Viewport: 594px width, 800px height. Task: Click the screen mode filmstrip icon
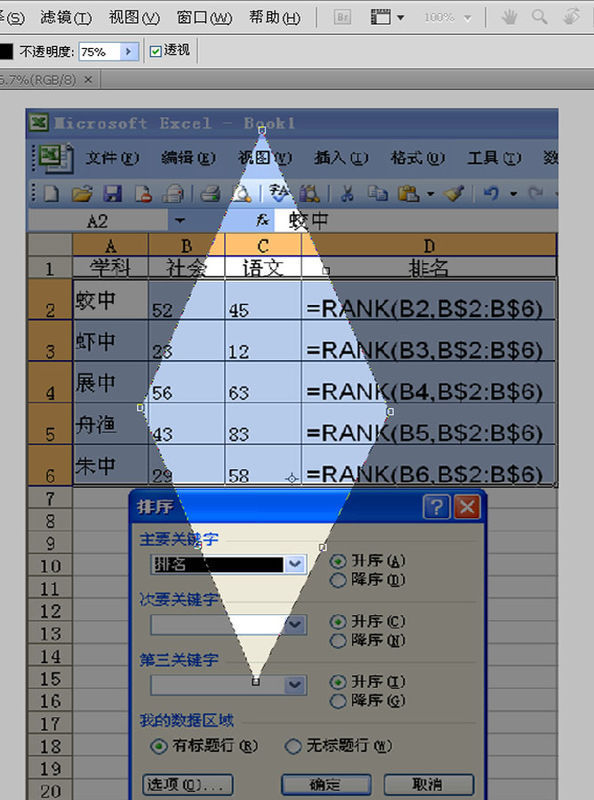[380, 17]
